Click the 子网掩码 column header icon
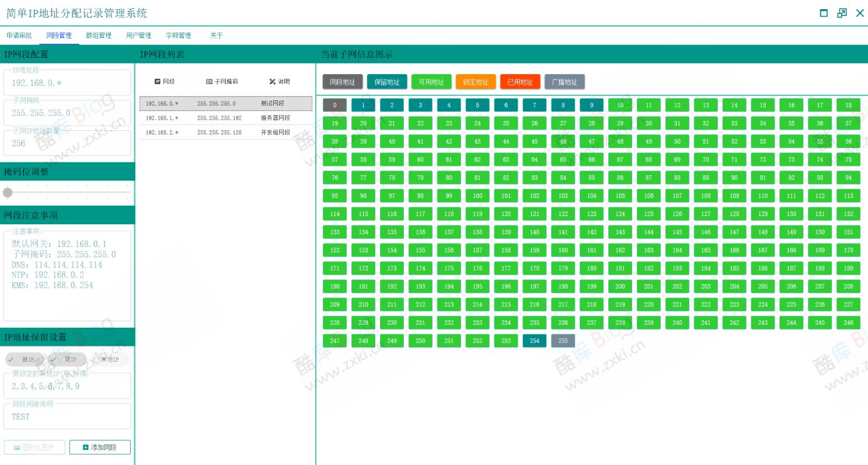The image size is (868, 465). click(210, 82)
